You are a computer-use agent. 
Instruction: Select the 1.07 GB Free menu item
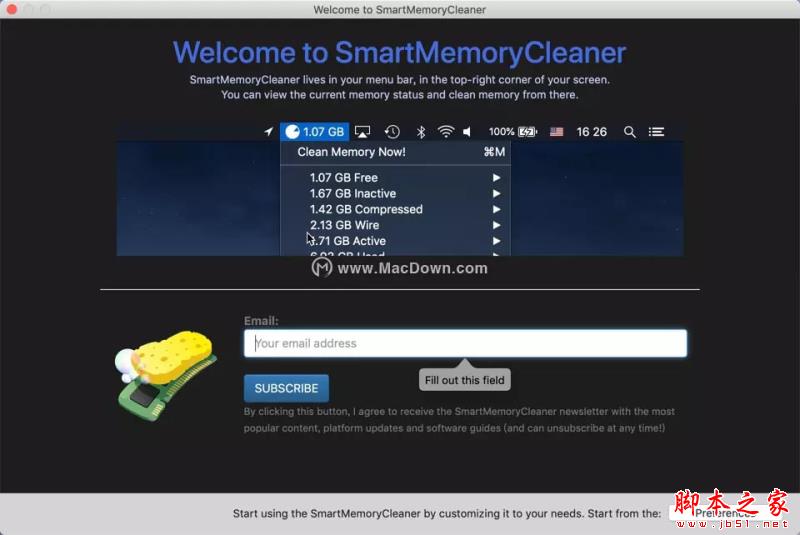(395, 177)
